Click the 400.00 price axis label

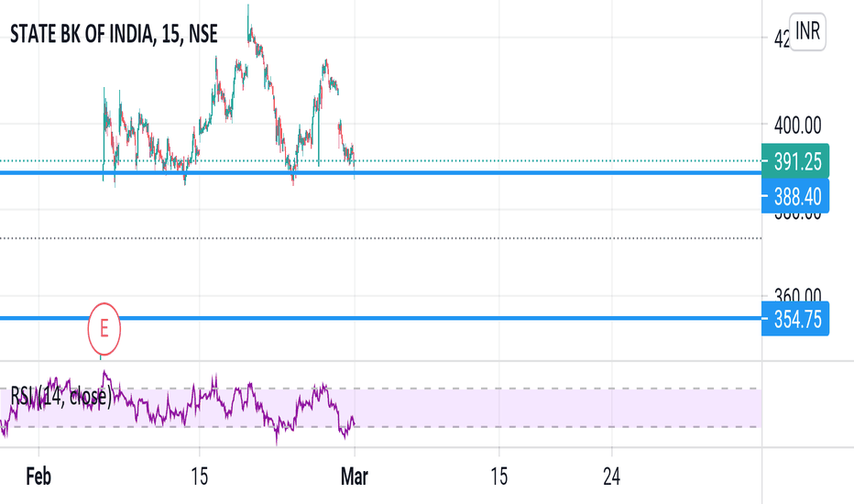pos(798,126)
